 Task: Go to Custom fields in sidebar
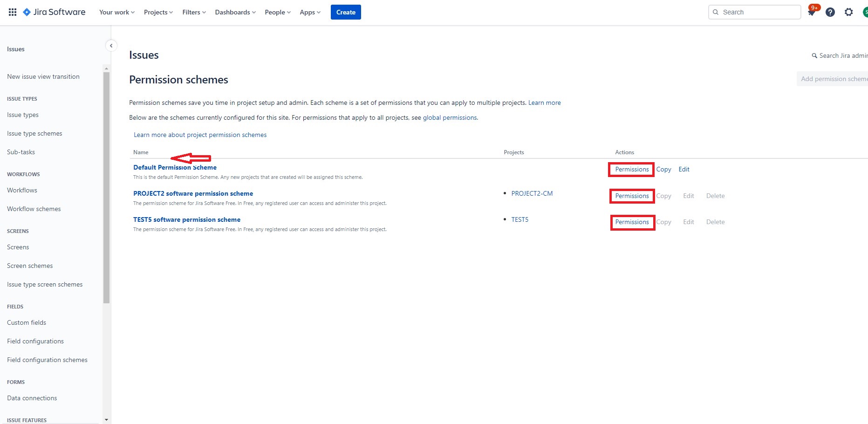pos(27,322)
